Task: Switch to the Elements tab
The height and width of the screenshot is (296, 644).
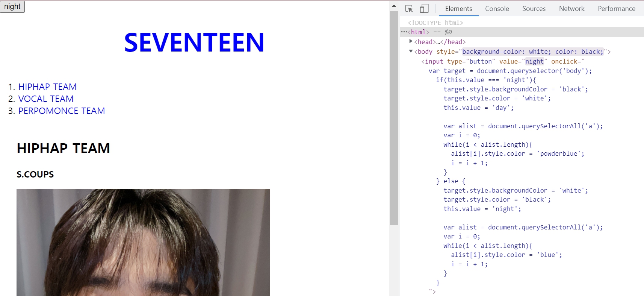Action: [458, 8]
